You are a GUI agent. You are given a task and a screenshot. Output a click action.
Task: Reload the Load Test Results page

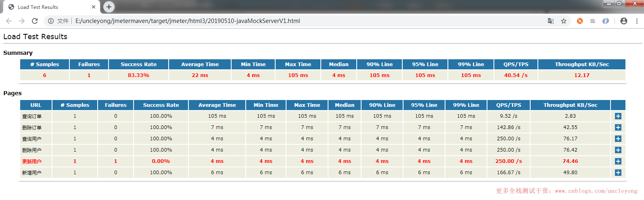[x=35, y=21]
